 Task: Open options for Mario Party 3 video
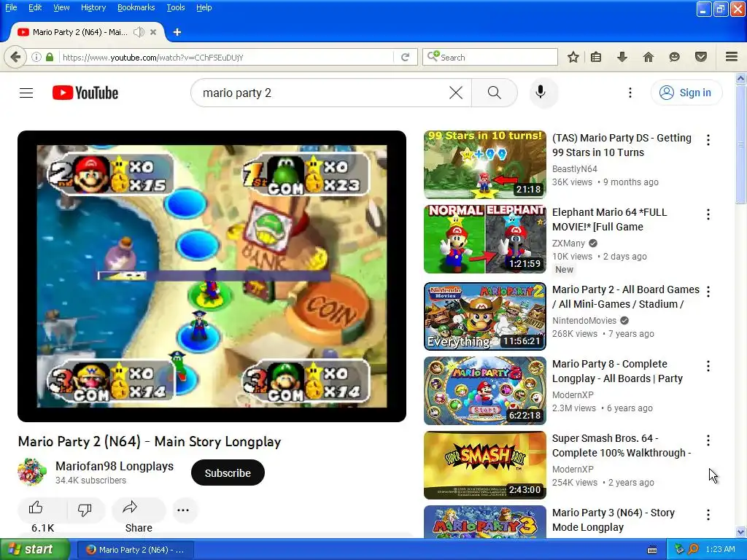[708, 515]
